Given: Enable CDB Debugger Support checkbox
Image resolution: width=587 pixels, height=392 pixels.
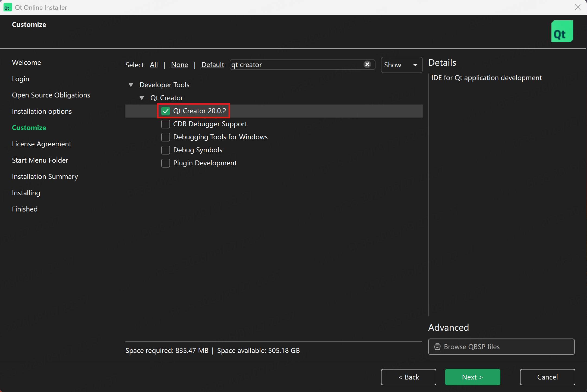Looking at the screenshot, I should point(166,124).
